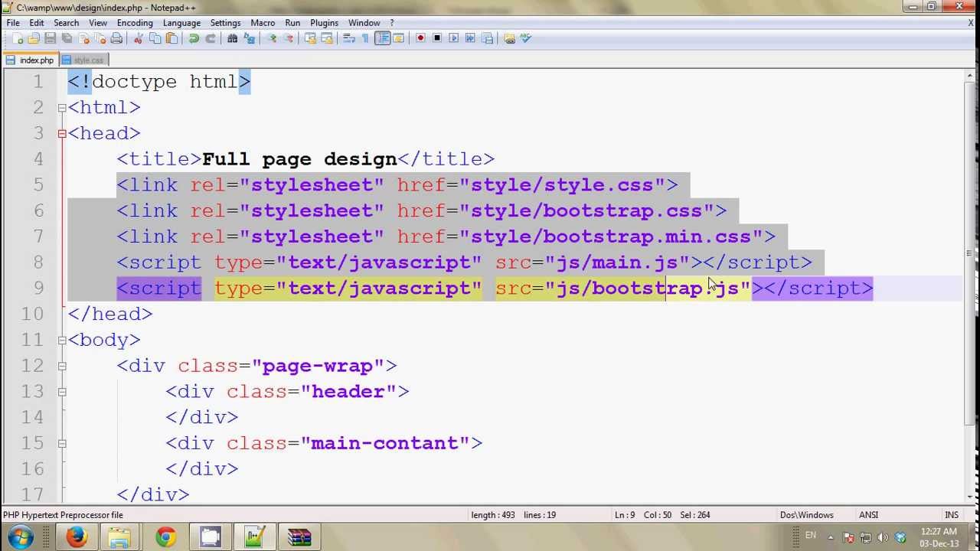The width and height of the screenshot is (980, 551).
Task: Undo the last edit with the green arrow
Action: pos(194,38)
